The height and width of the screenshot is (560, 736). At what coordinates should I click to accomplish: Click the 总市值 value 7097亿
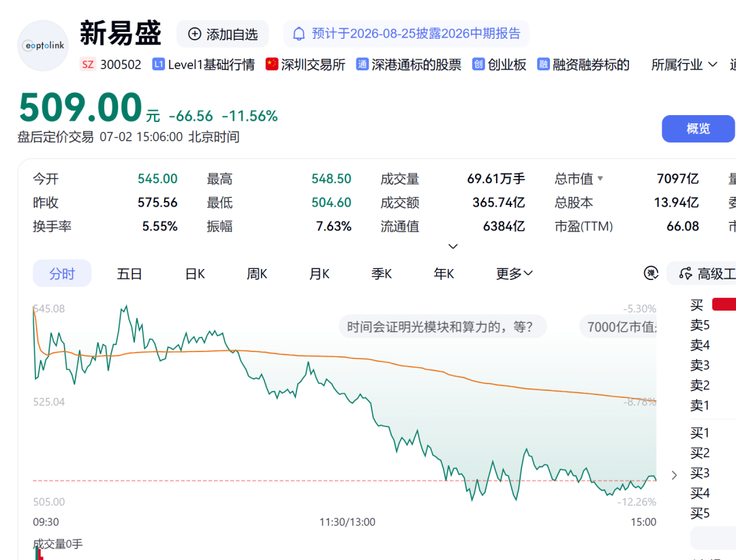point(678,179)
